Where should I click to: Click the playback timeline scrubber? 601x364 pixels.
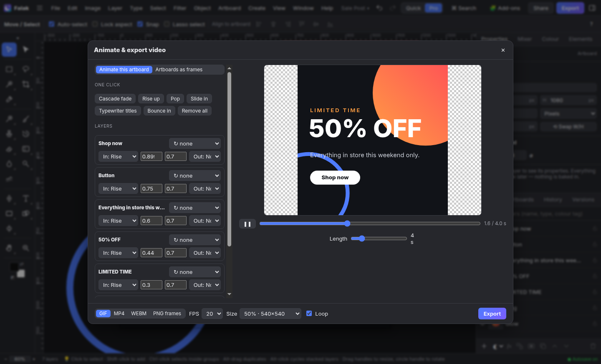click(x=370, y=223)
